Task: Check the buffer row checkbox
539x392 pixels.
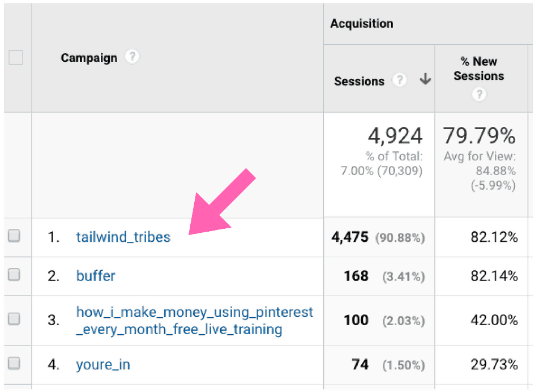Action: [x=14, y=274]
